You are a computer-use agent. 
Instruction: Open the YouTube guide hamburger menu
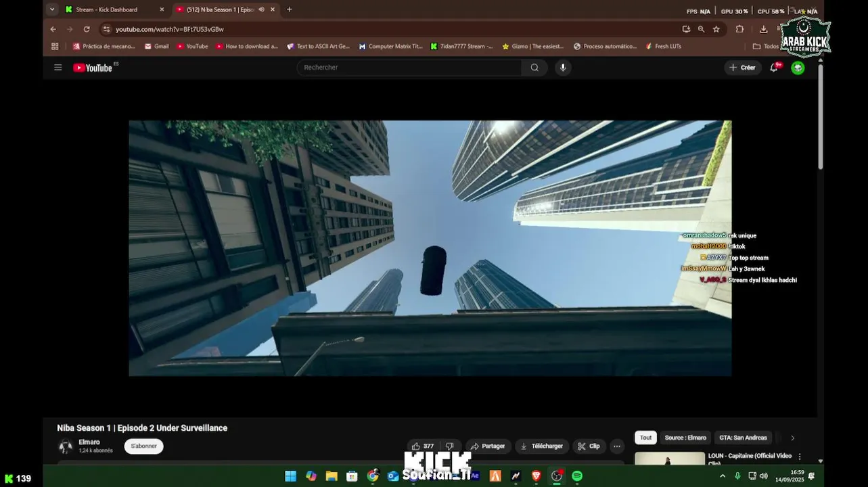click(58, 68)
